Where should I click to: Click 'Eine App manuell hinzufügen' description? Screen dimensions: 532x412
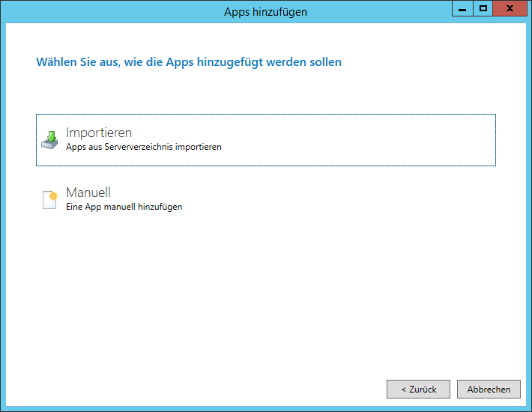[124, 207]
